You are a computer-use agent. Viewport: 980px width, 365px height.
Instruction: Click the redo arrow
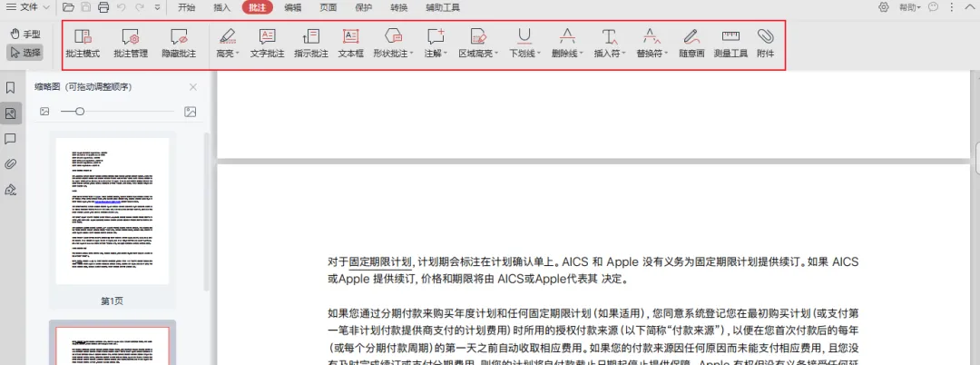click(140, 7)
